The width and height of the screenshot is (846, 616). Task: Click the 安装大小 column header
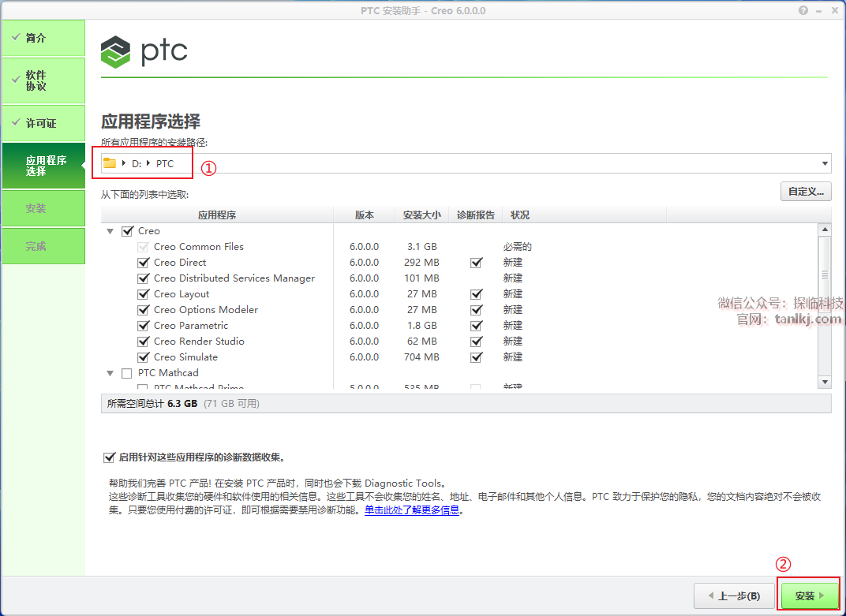tap(422, 215)
